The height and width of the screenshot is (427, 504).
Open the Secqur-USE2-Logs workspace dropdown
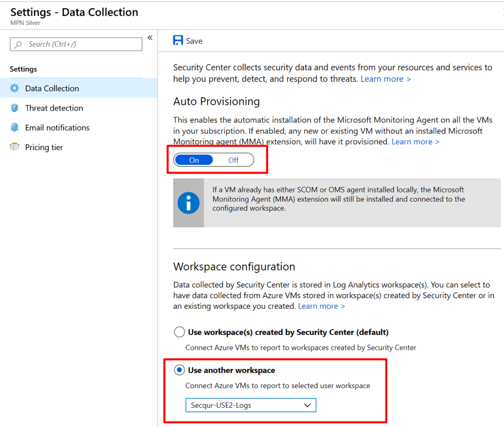251,405
